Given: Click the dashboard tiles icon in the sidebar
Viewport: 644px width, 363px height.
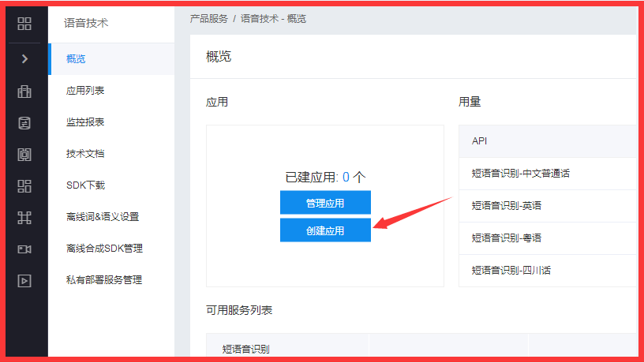Looking at the screenshot, I should (24, 186).
